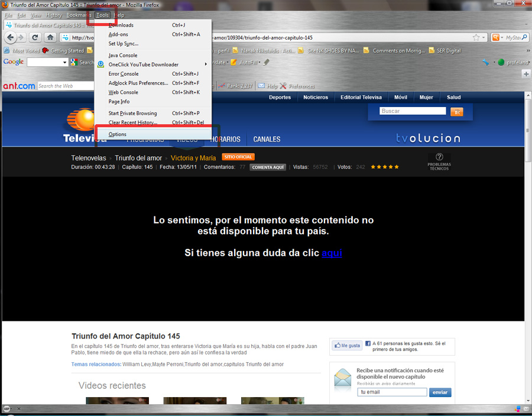532x416 pixels.
Task: Bookmark page with the star icon
Action: click(476, 37)
